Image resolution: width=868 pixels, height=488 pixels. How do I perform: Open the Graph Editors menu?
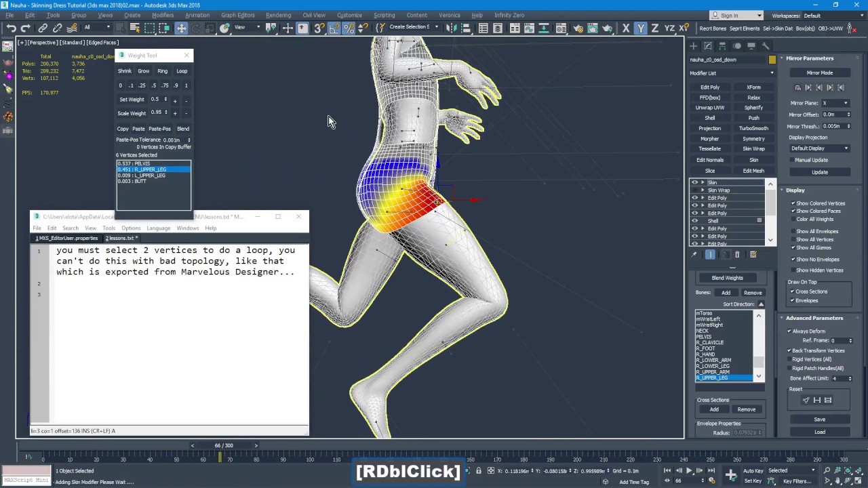[237, 15]
